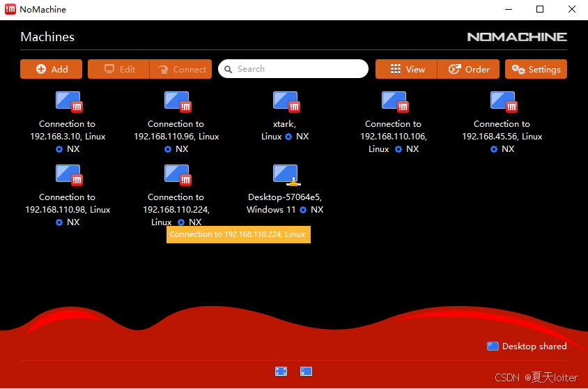The width and height of the screenshot is (588, 389).
Task: Close the NoMachine window
Action: point(572,9)
